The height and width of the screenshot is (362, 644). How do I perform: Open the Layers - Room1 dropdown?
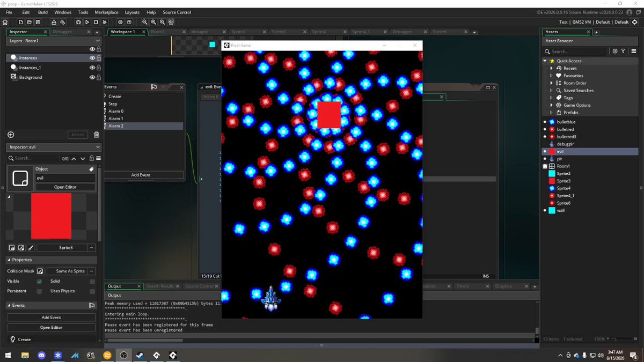[x=54, y=41]
